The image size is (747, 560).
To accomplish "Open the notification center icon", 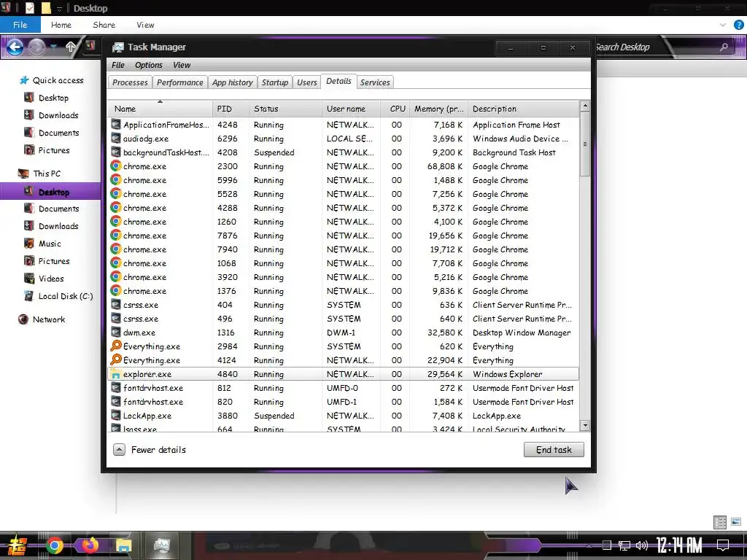I will (x=723, y=545).
